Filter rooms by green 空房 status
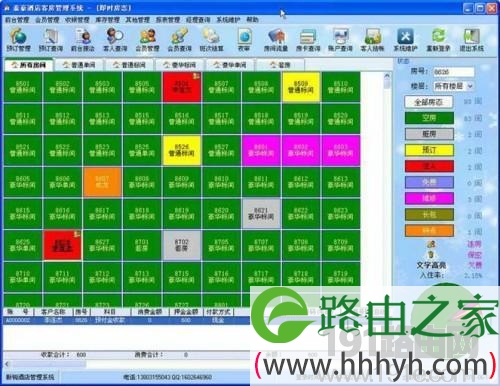 tap(429, 118)
